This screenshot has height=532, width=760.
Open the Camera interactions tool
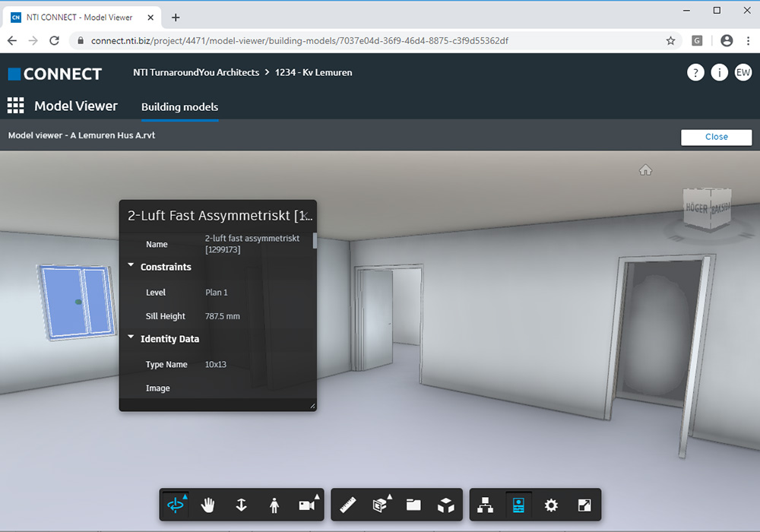tap(307, 505)
